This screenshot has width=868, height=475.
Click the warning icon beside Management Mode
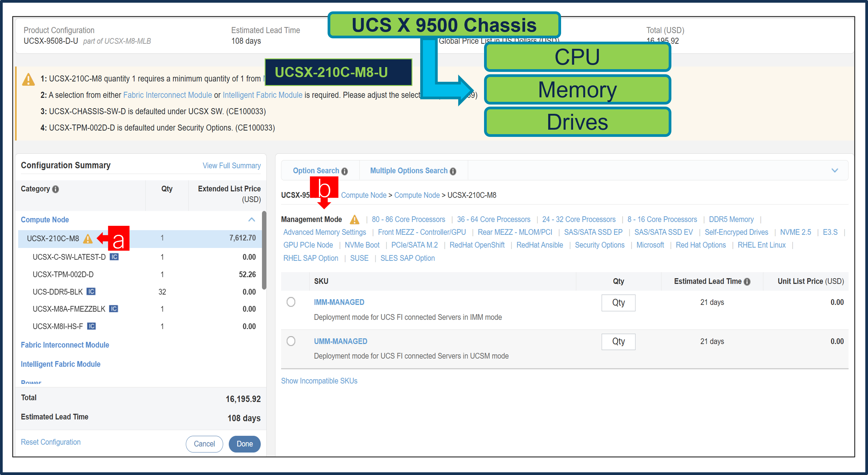point(355,220)
